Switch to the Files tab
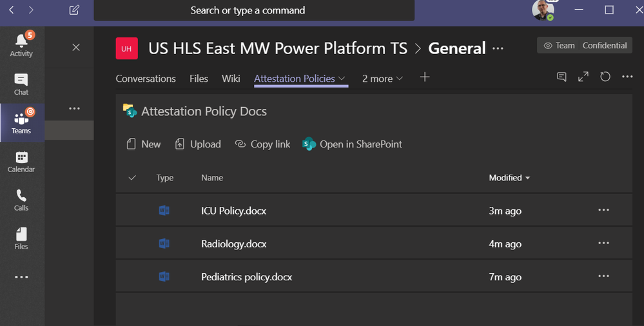This screenshot has width=644, height=326. (199, 79)
